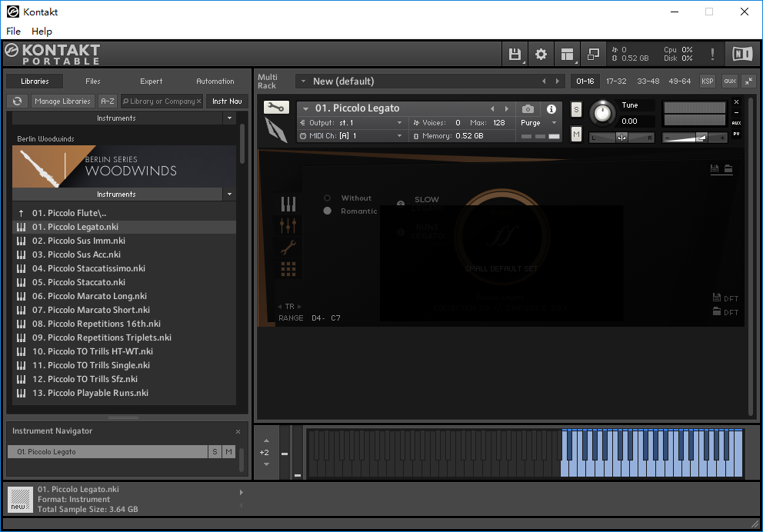Click the save preset icon in instrument corner

(x=715, y=168)
